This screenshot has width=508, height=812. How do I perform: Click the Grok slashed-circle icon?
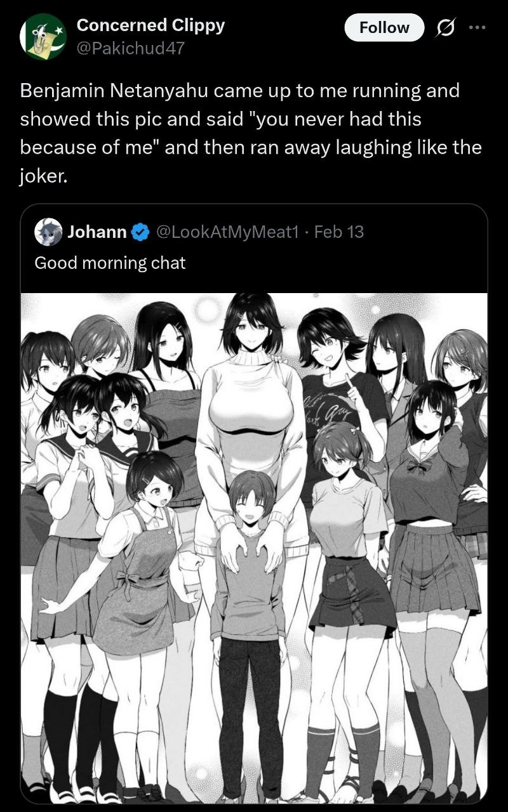pos(444,28)
